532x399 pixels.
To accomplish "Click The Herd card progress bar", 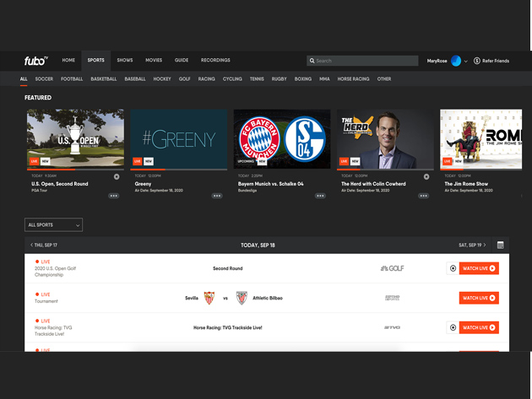I will 385,170.
